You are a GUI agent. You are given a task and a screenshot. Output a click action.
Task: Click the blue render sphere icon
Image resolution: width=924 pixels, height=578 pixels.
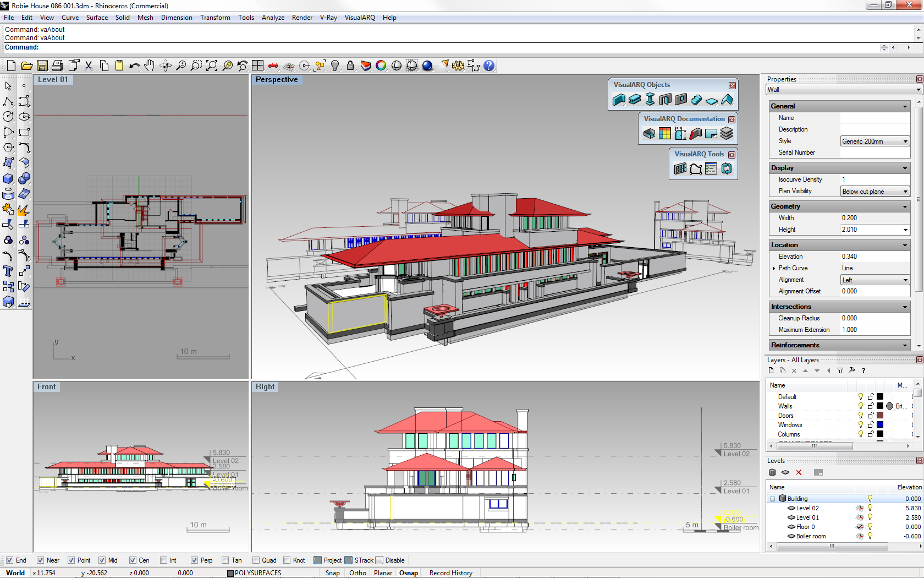point(427,66)
